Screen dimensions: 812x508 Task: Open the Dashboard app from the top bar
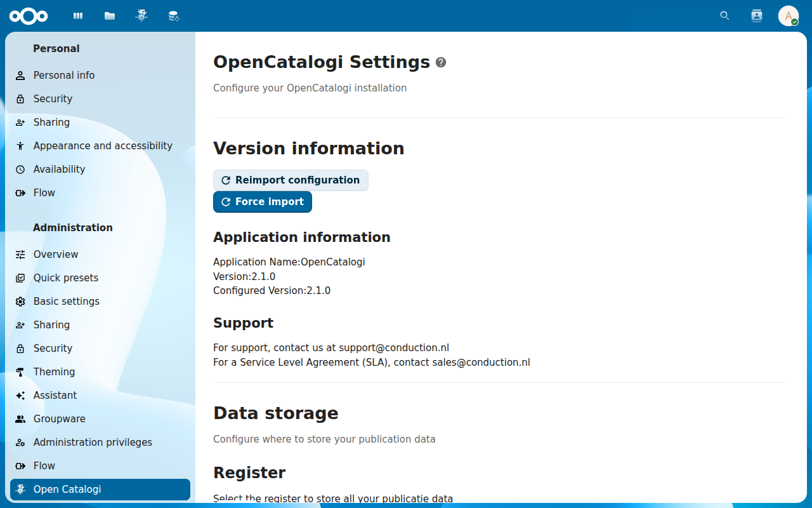(78, 16)
